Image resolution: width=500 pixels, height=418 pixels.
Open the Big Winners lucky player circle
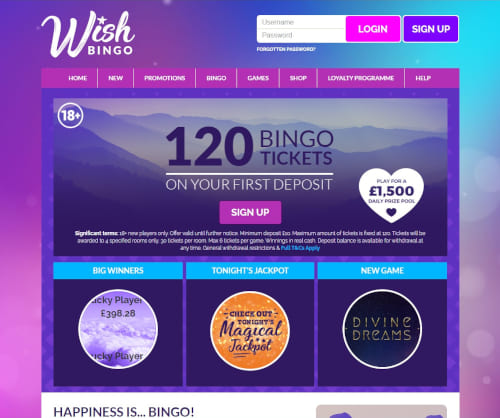pos(118,329)
